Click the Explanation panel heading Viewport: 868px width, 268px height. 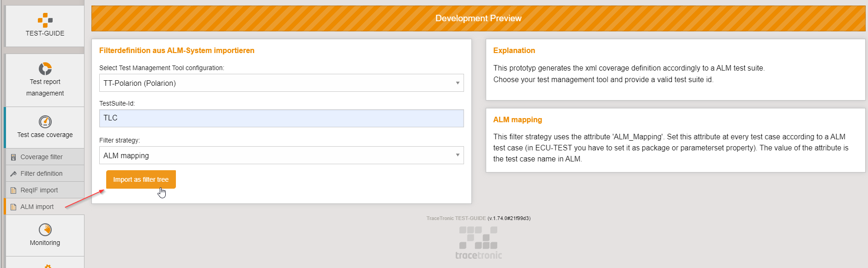pyautogui.click(x=514, y=51)
